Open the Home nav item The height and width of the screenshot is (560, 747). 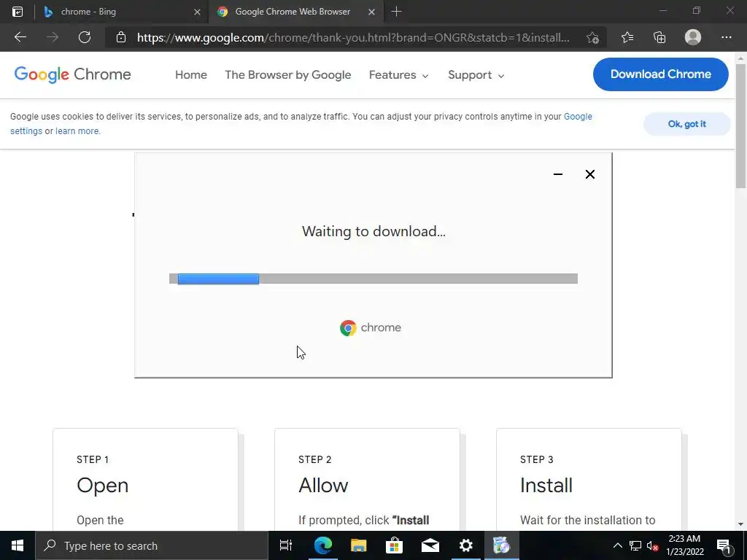tap(191, 75)
